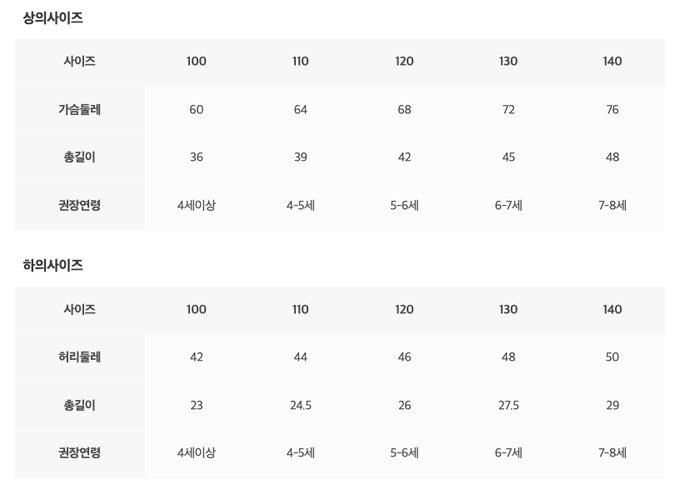The image size is (680, 494).
Task: Click the 하의사이즈 heading
Action: [x=53, y=266]
